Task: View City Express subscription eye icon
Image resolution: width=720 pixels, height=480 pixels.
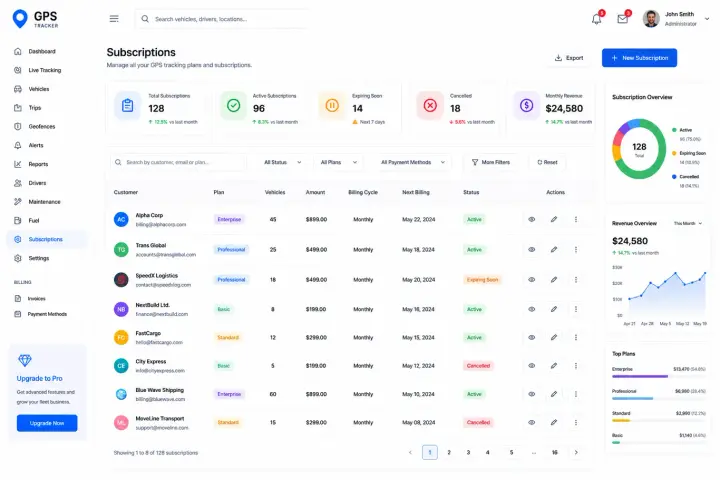Action: [x=531, y=366]
